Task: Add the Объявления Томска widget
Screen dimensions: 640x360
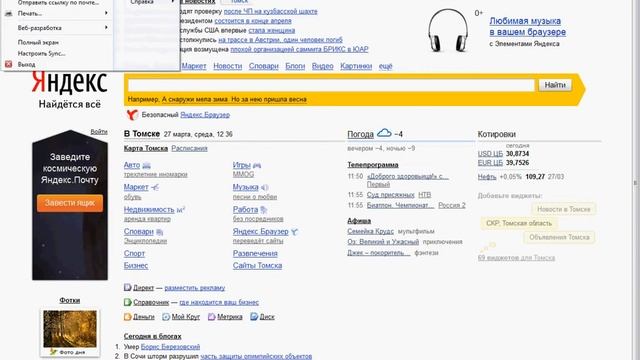Action: tap(559, 237)
